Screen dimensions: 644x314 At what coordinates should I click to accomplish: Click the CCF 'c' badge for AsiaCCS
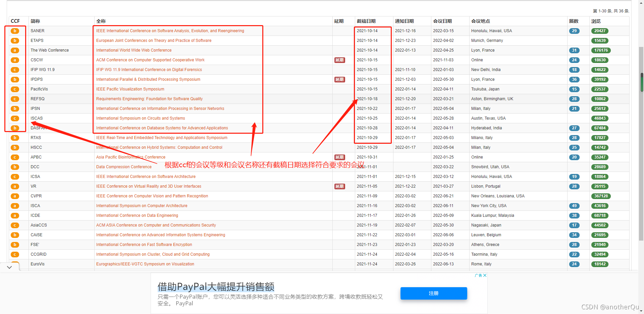pos(15,225)
